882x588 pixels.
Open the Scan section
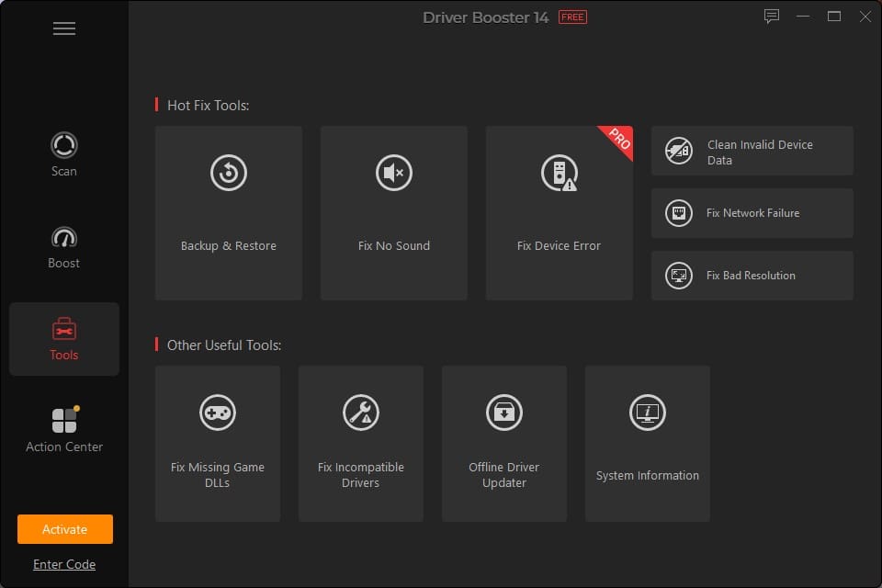point(64,154)
